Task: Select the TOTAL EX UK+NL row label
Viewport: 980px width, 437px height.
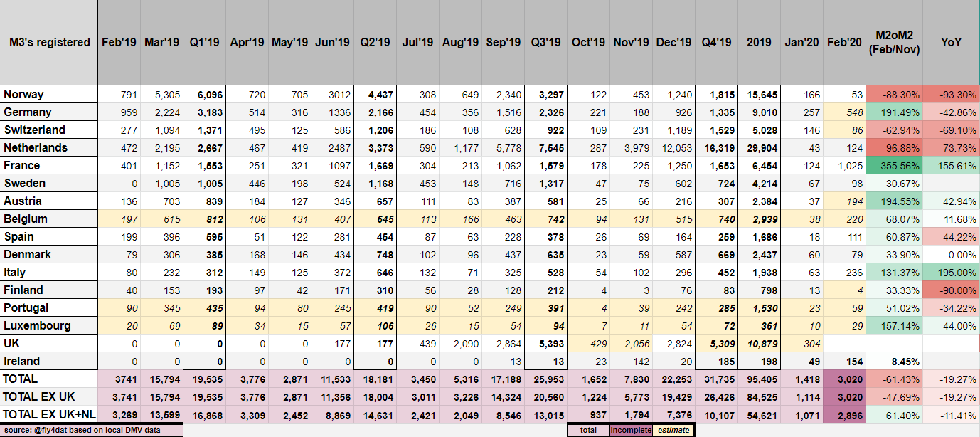Action: click(x=49, y=414)
